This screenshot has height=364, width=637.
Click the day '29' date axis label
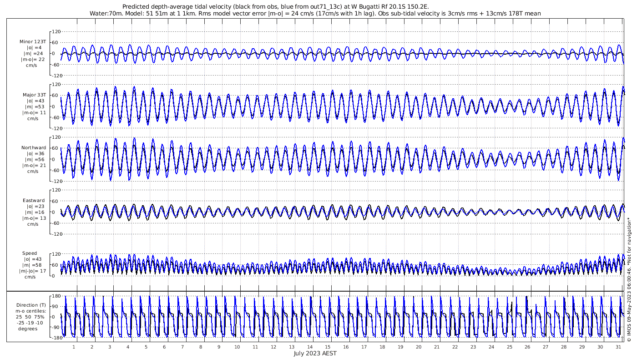pyautogui.click(x=582, y=347)
